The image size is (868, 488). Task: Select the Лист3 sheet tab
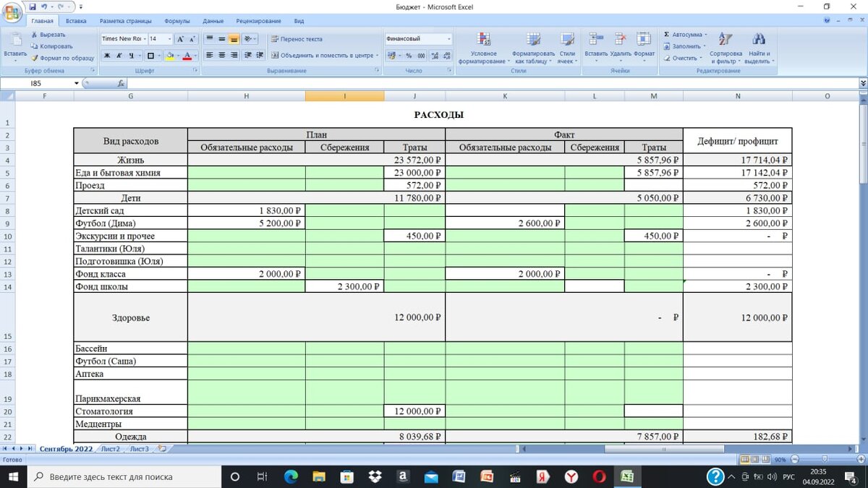click(140, 449)
